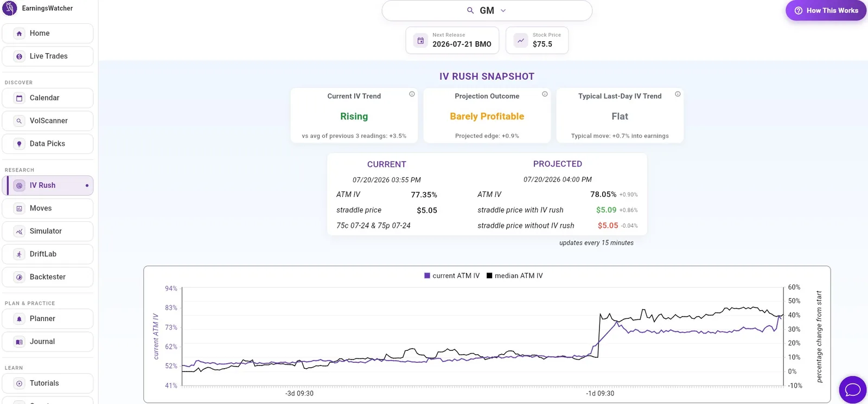This screenshot has height=404, width=868.
Task: Expand the GM ticker dropdown chevron
Action: click(x=503, y=11)
